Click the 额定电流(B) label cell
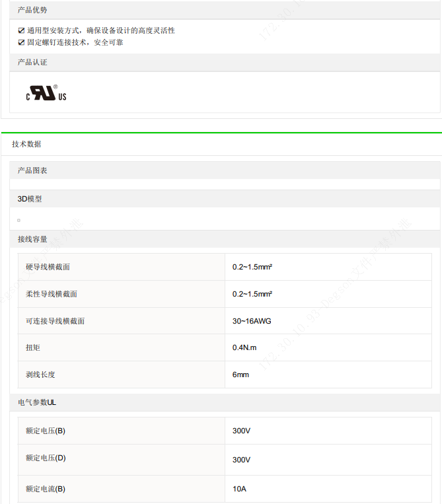 pos(122,489)
